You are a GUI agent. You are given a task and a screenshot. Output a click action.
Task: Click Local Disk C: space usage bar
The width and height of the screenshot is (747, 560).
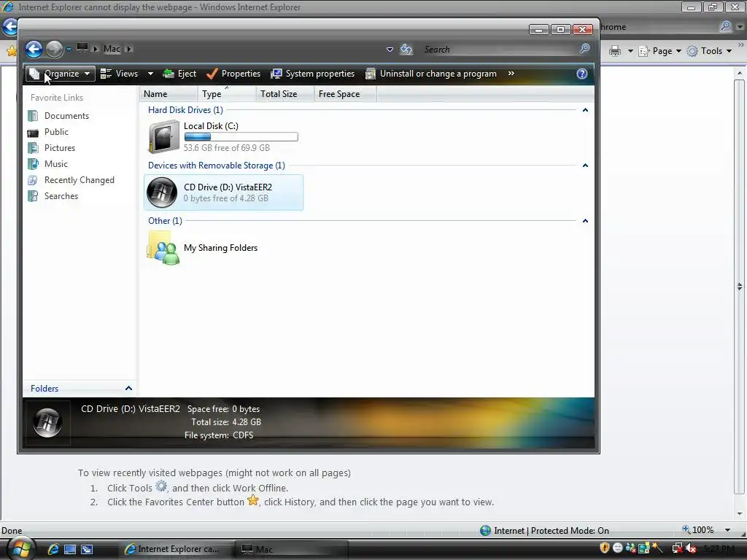pyautogui.click(x=241, y=137)
